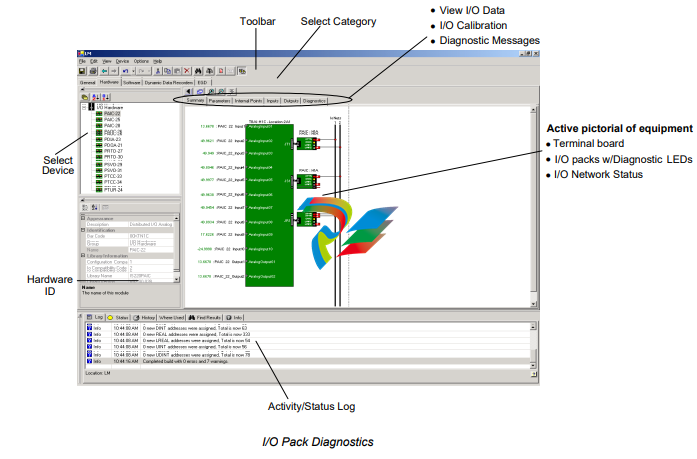
Task: Click the first A-Z sort icon above the tree
Action: (96, 97)
